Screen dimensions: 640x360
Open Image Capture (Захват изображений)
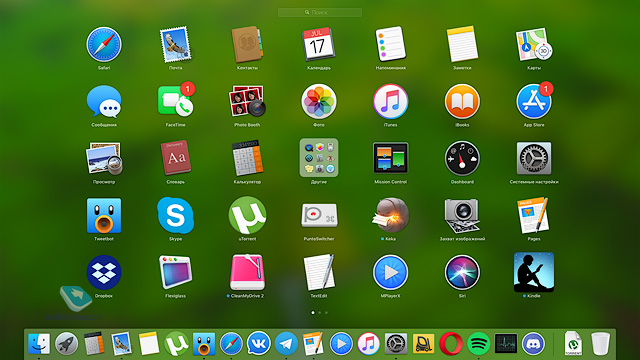click(462, 216)
